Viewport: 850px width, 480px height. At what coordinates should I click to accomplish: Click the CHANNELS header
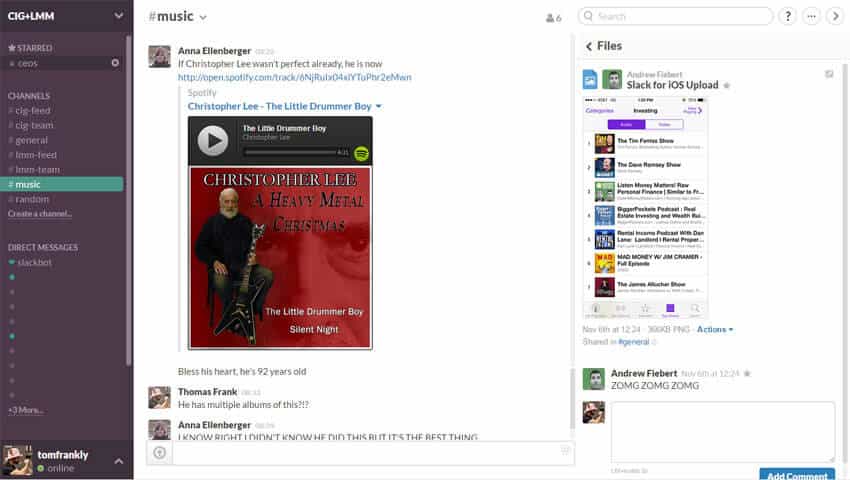coord(29,96)
